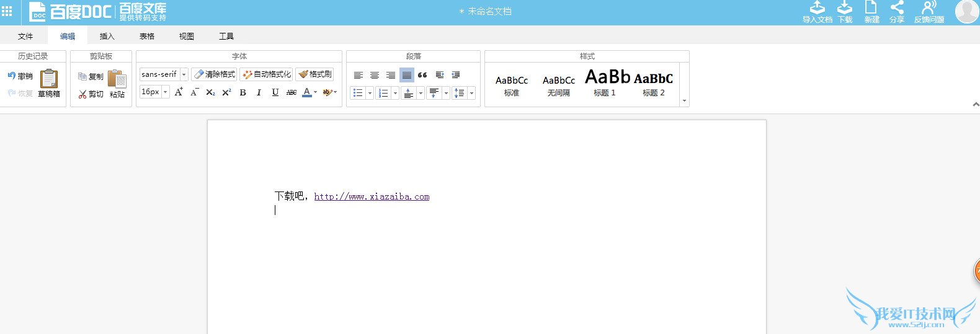Screen dimensions: 980x334
Task: Open the drafts box (草稿箱)
Action: pos(49,79)
